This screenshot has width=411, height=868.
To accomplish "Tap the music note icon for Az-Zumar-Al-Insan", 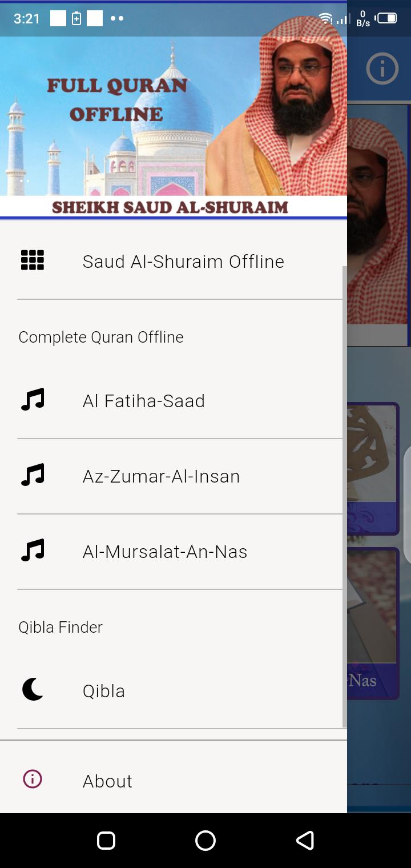I will [x=33, y=475].
